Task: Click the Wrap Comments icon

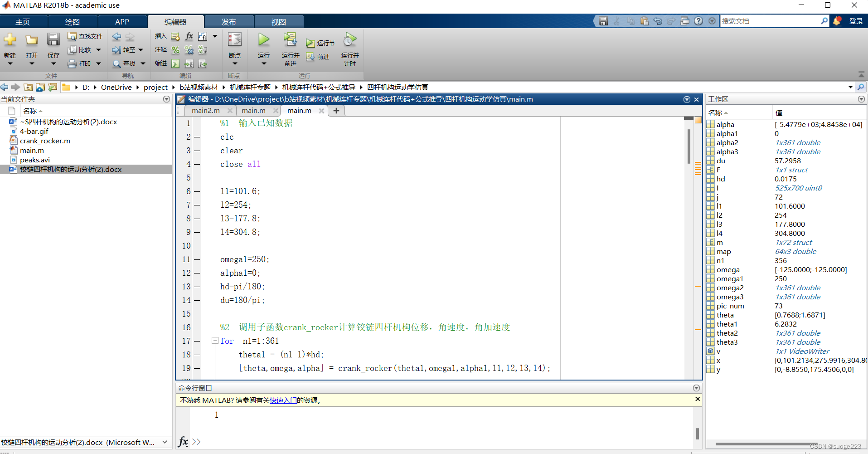Action: [203, 50]
